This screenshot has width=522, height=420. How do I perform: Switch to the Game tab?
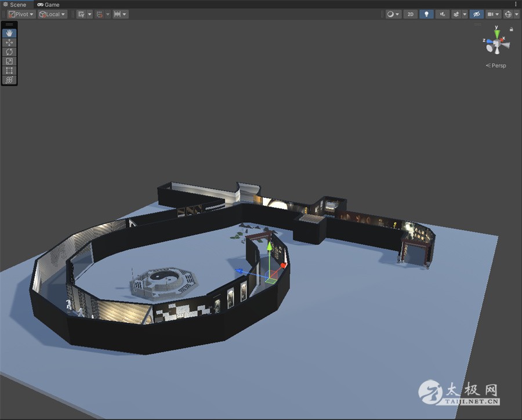pyautogui.click(x=49, y=4)
